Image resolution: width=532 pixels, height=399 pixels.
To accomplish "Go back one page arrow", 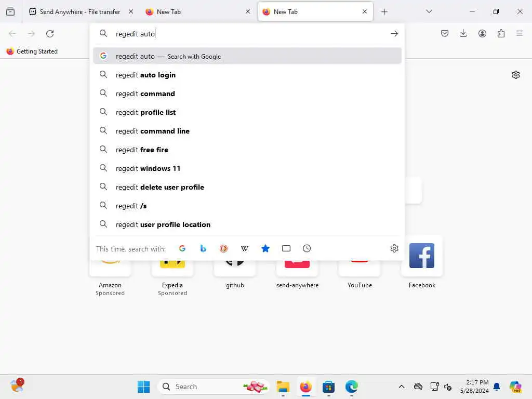I will (x=12, y=34).
